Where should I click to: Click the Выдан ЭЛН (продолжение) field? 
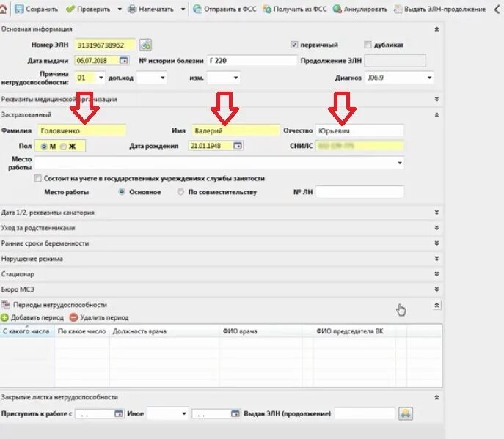click(365, 413)
